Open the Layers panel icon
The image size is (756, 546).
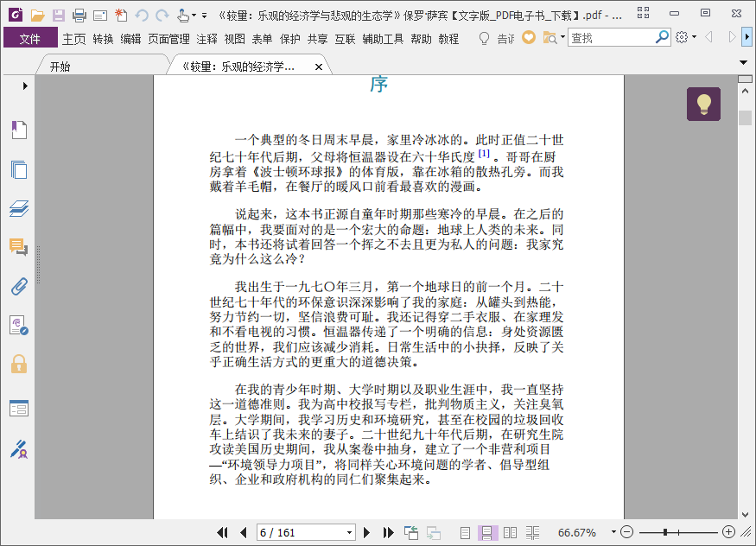click(19, 208)
